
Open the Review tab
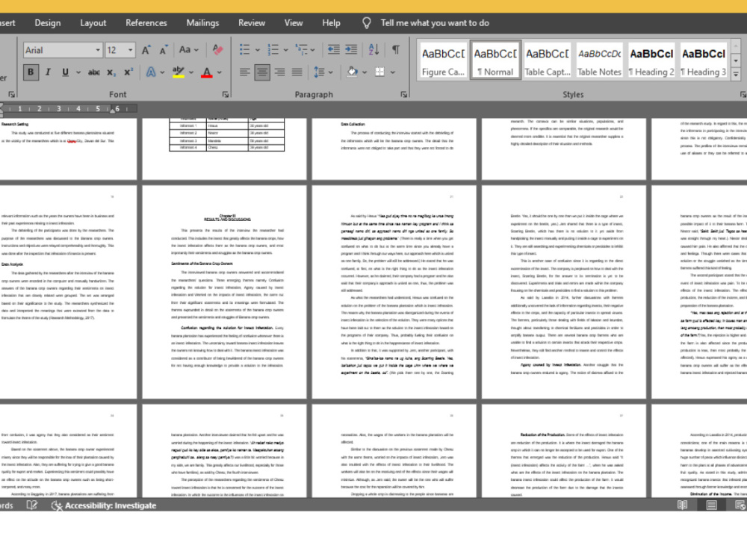252,23
